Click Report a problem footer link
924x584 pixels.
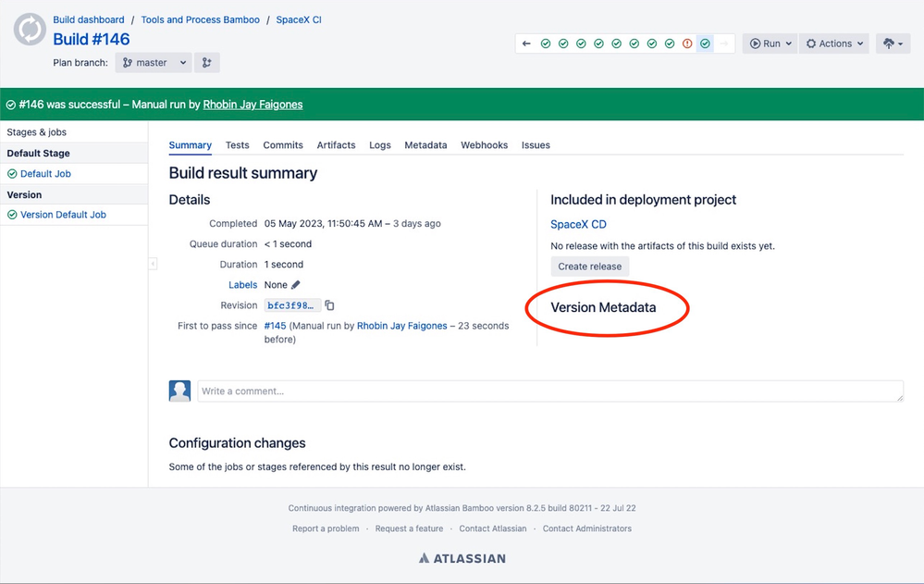(326, 528)
